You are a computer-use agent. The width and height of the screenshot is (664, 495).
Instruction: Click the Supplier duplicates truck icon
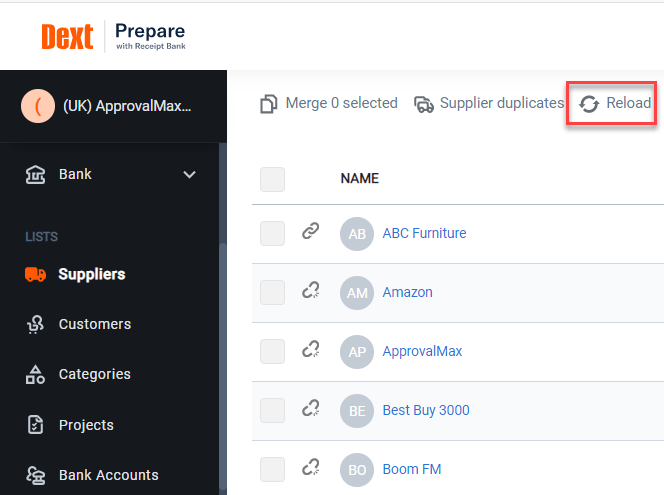[x=424, y=104]
